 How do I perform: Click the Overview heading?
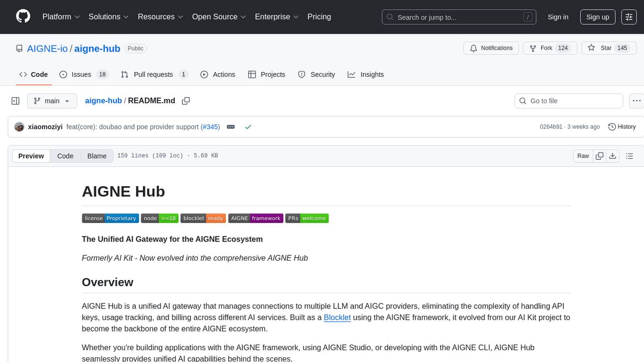(107, 282)
